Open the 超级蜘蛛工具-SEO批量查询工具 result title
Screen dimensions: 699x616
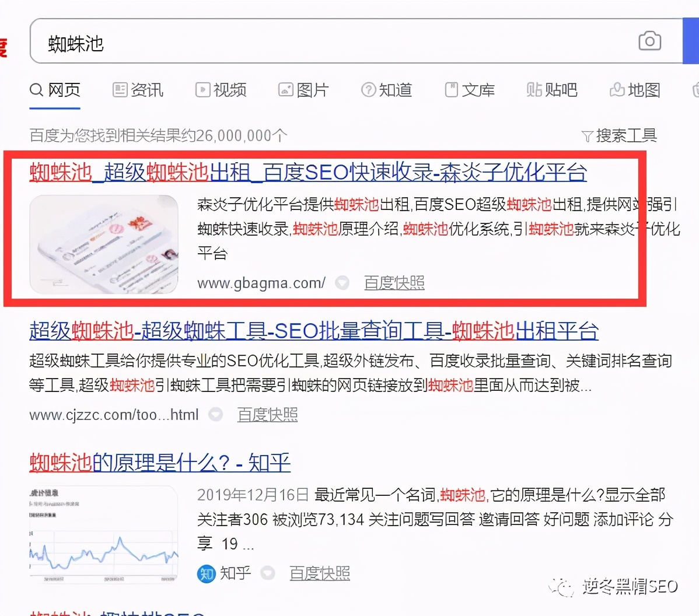coord(314,331)
